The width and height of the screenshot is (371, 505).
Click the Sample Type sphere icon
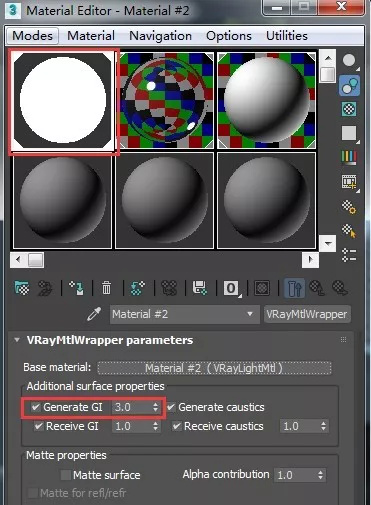click(349, 61)
